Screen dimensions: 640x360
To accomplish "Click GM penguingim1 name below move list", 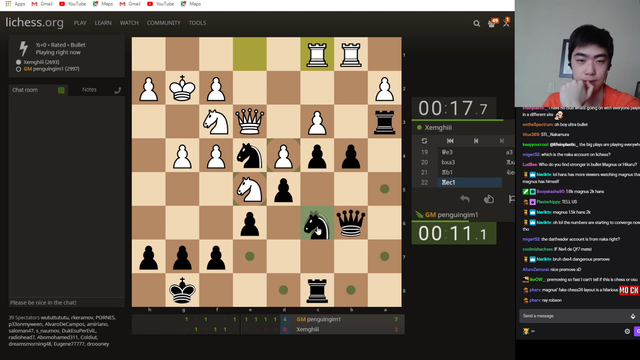I will [451, 215].
